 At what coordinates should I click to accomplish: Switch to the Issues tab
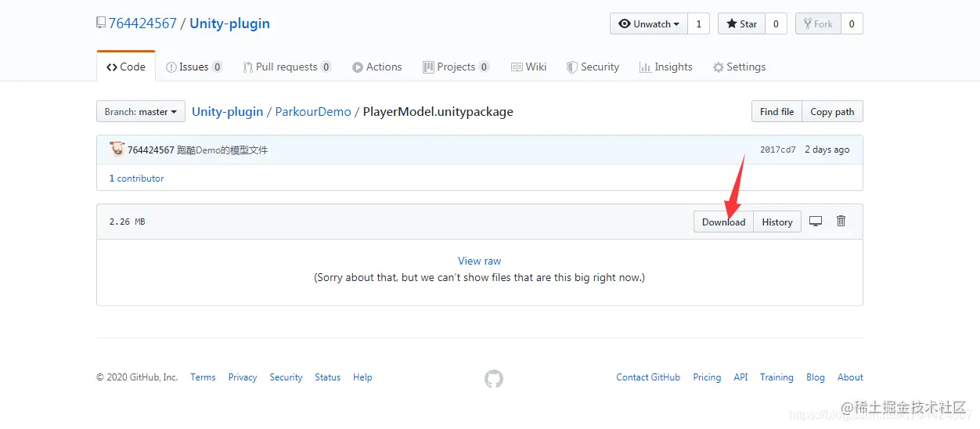194,67
